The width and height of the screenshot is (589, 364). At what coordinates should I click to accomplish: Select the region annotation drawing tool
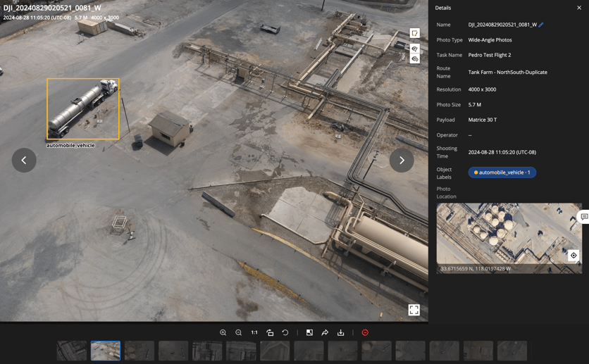pos(415,33)
